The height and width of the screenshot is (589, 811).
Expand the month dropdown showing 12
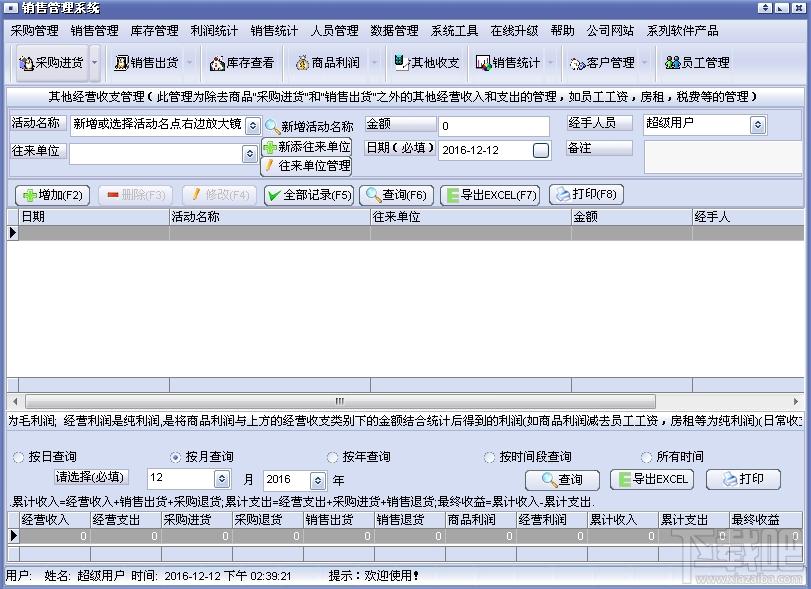[222, 479]
